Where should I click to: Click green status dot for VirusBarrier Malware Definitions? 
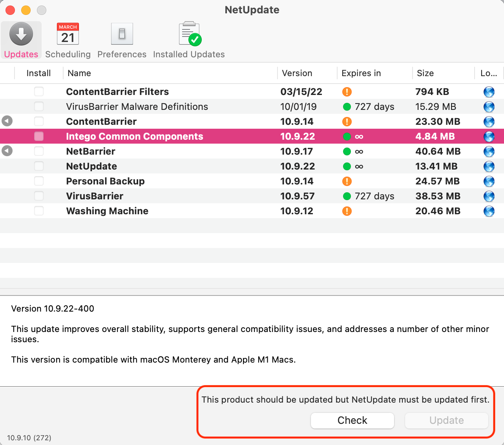[347, 107]
